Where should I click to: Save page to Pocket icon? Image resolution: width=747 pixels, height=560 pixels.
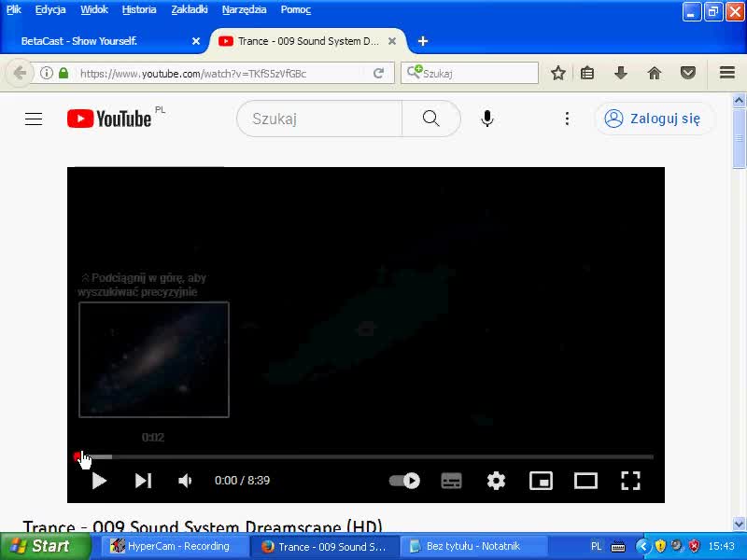(688, 74)
